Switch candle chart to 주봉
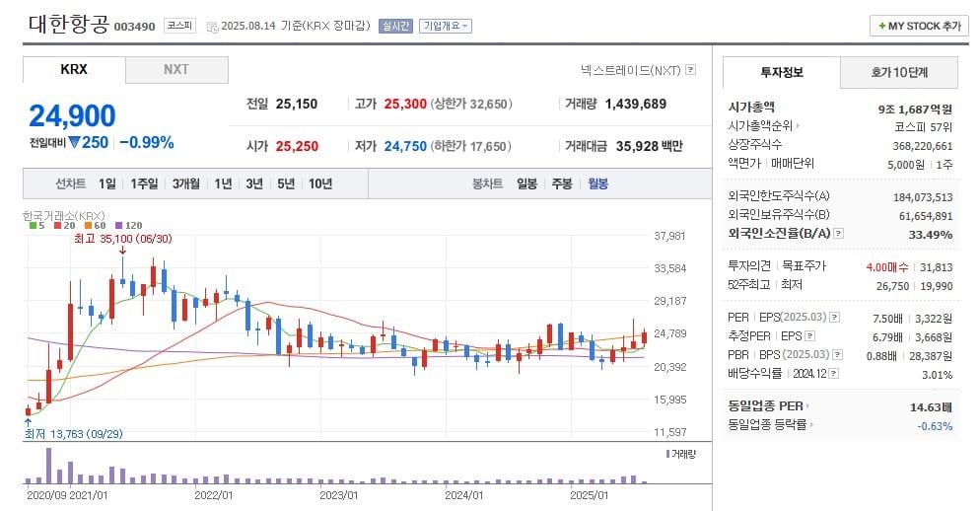 click(562, 183)
